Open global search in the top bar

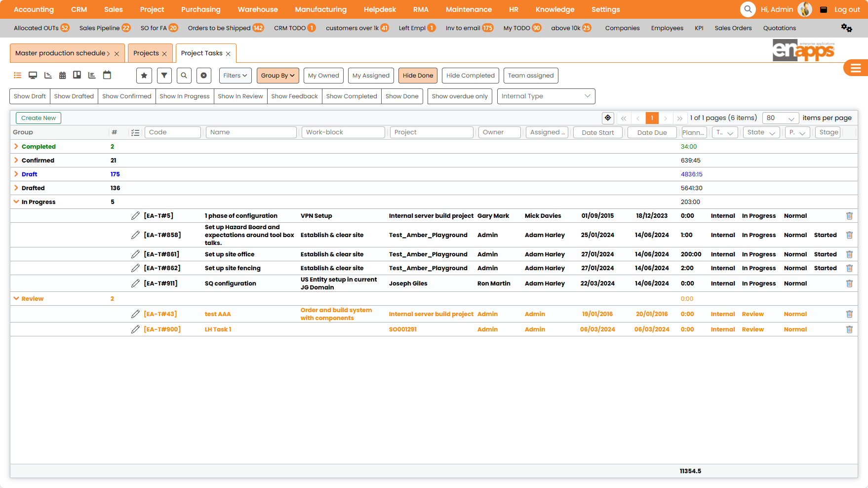(748, 9)
